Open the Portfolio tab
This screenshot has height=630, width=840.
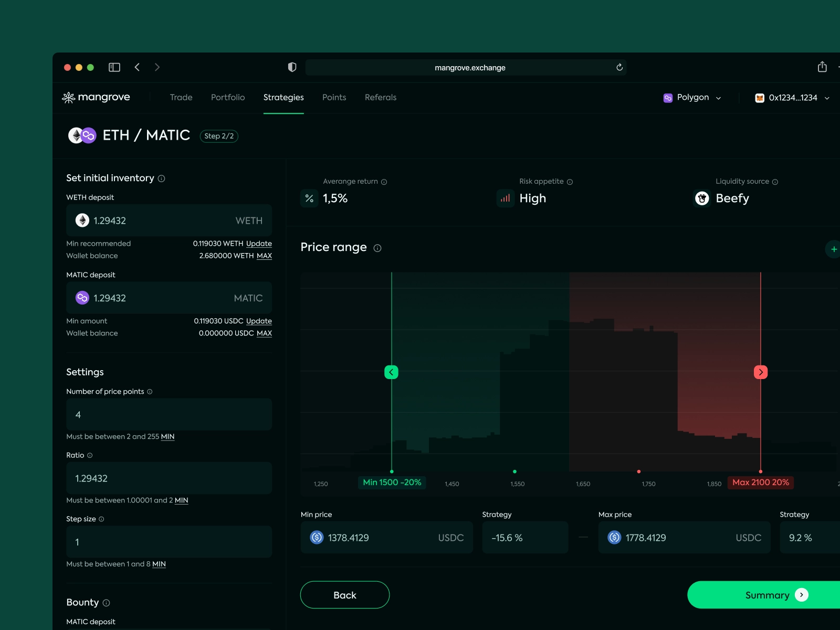coord(228,98)
